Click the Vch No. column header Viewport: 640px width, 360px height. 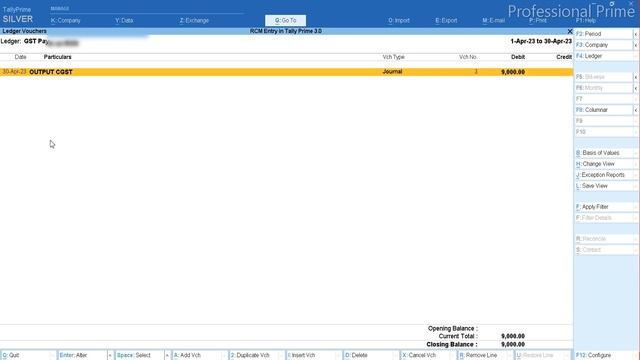point(468,57)
